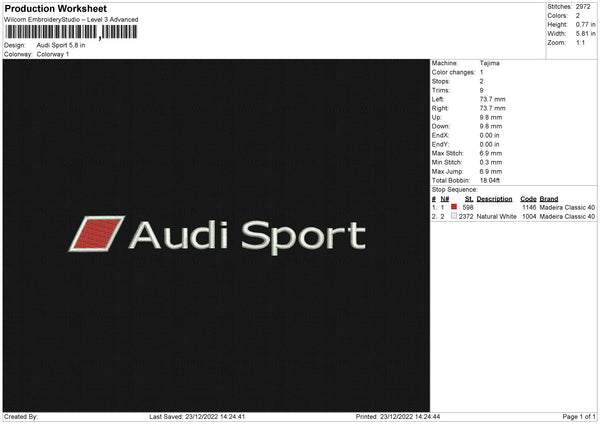This screenshot has height=424, width=600.
Task: Click the design name 'Audi Sport 5,8 in'
Action: (x=61, y=45)
